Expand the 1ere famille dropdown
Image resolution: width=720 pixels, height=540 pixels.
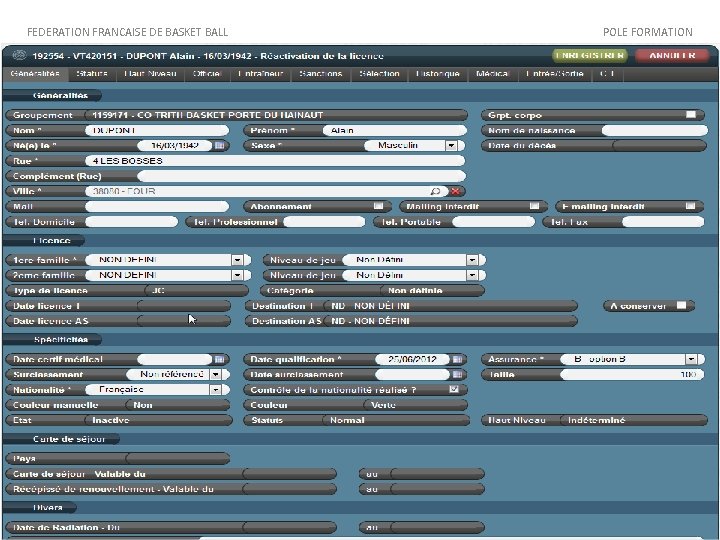click(237, 260)
